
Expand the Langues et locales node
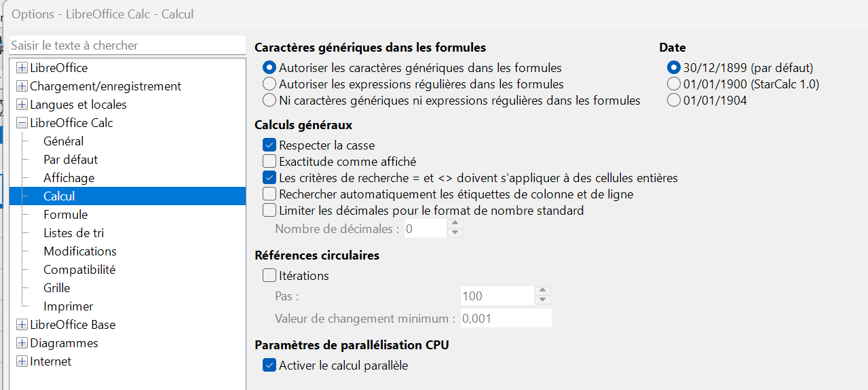tap(22, 105)
